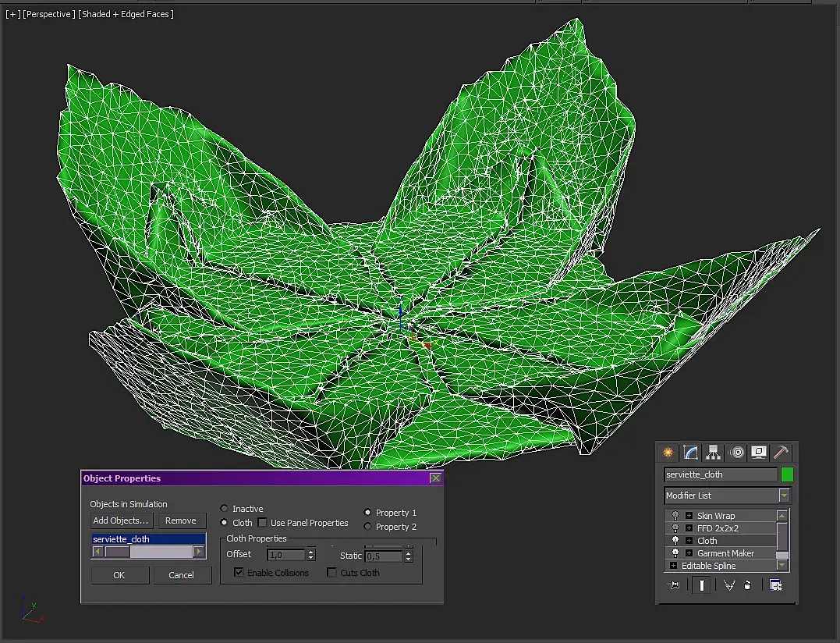The image size is (840, 643).
Task: Enable the Use Panel Properties checkbox
Action: coord(263,523)
